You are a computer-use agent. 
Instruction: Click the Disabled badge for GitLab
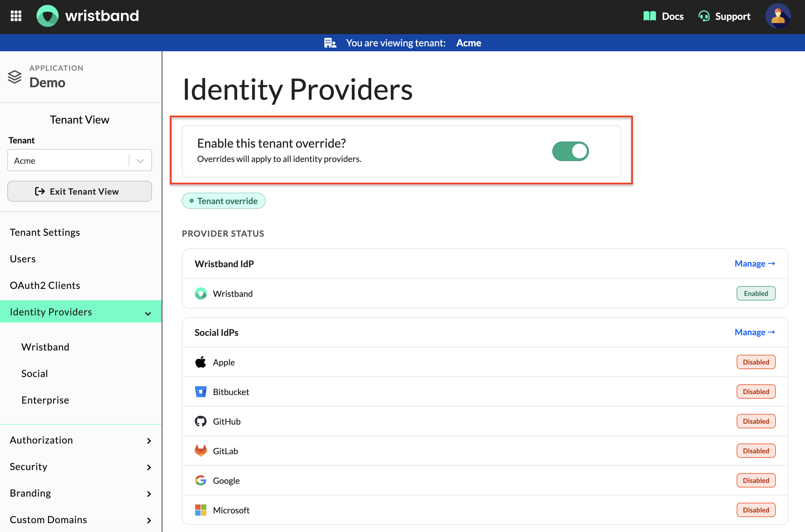click(x=756, y=450)
